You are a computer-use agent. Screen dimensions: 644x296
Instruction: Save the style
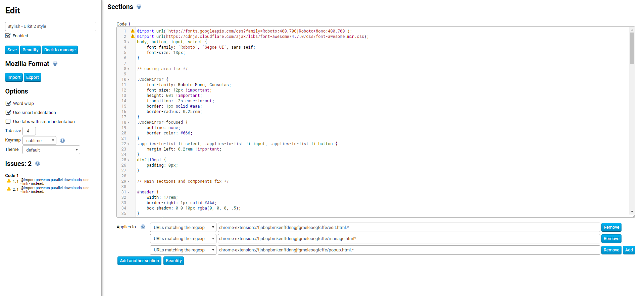(12, 50)
